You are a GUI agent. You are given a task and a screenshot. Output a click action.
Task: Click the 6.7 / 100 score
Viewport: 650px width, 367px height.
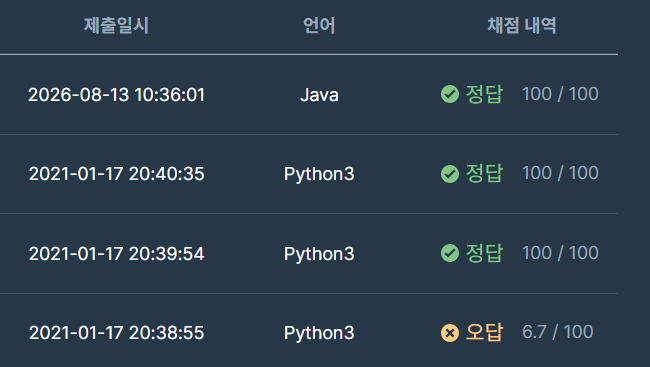pos(558,332)
